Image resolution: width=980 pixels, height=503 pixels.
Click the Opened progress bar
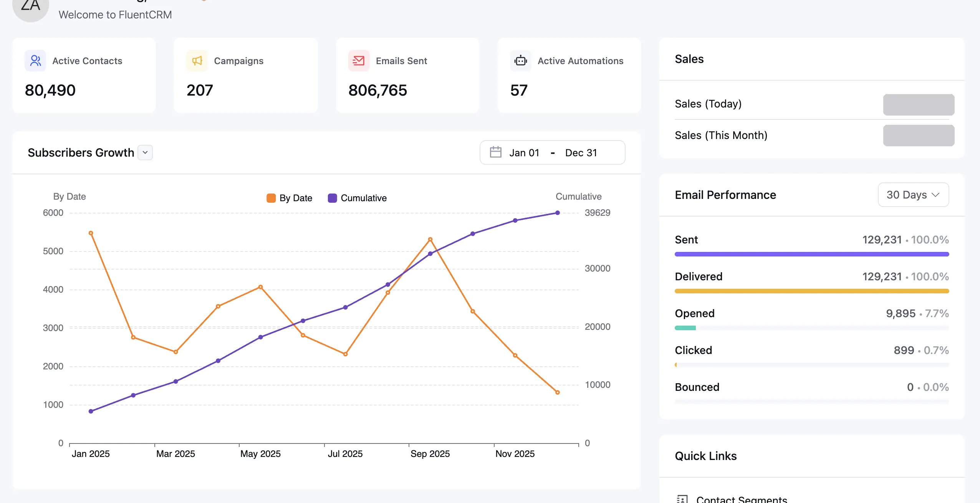(x=812, y=328)
